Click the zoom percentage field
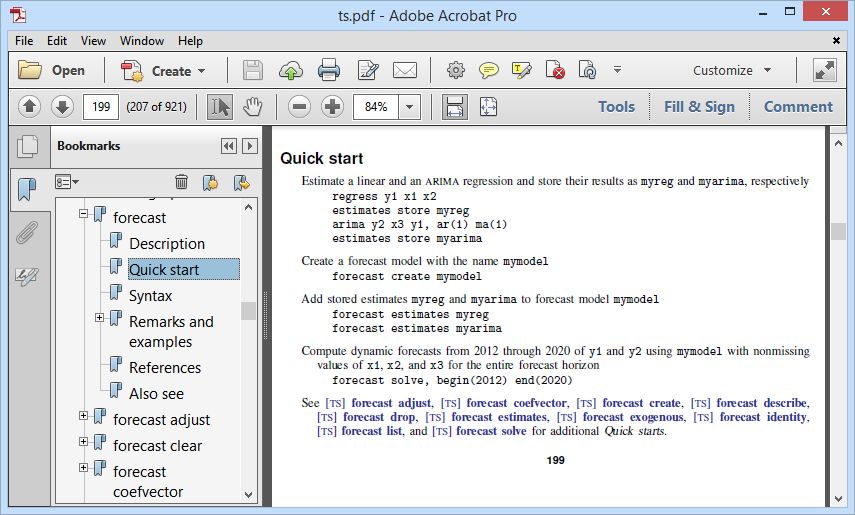The image size is (855, 515). tap(376, 107)
